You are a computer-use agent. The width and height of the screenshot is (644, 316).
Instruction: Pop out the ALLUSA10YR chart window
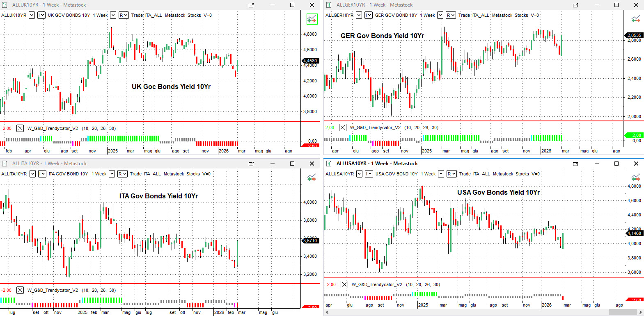point(575,164)
